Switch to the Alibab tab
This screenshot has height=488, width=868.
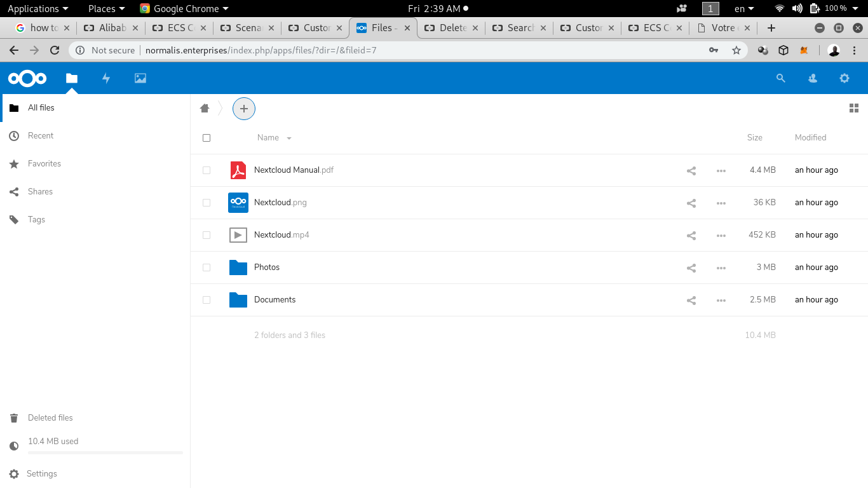[x=111, y=28]
